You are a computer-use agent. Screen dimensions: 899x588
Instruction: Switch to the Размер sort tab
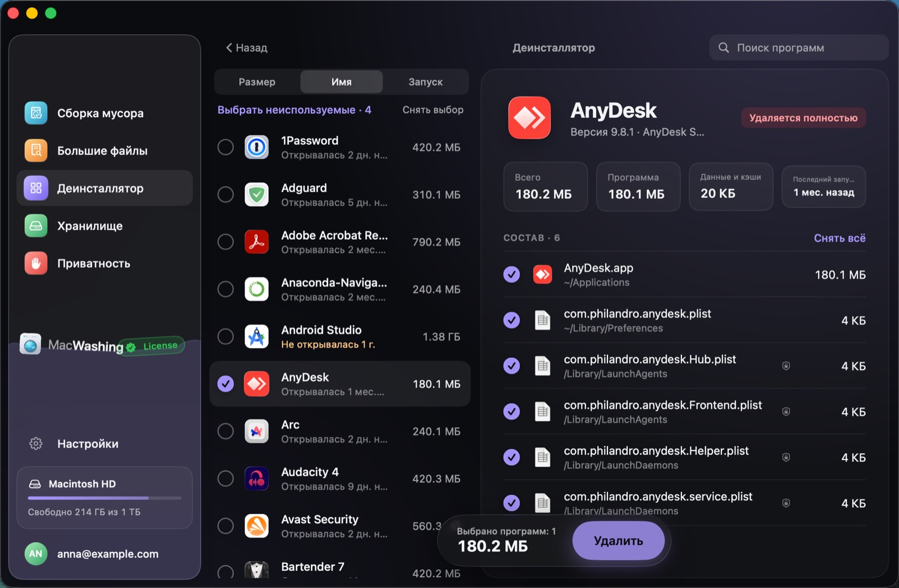pos(257,82)
